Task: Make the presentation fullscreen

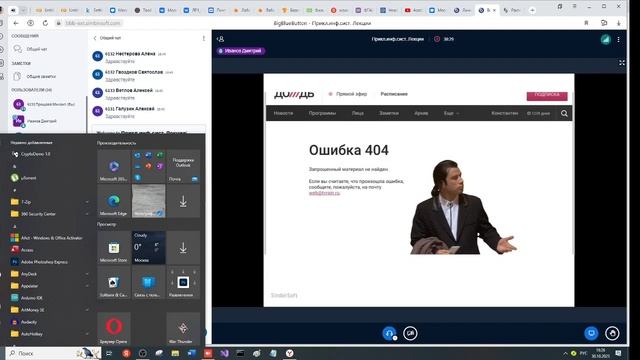Action: coord(622,63)
